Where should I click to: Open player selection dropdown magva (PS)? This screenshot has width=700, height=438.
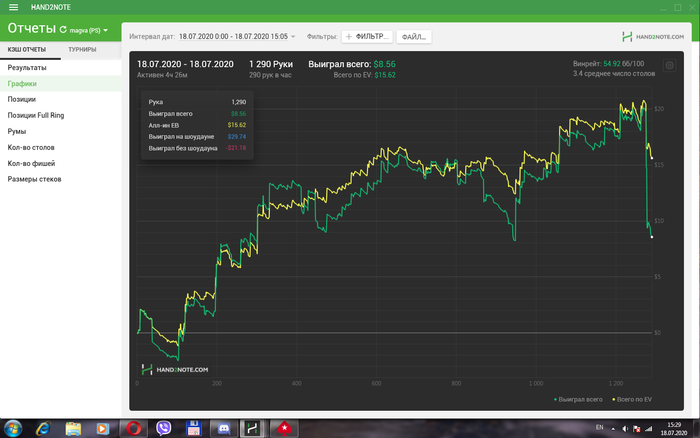89,30
